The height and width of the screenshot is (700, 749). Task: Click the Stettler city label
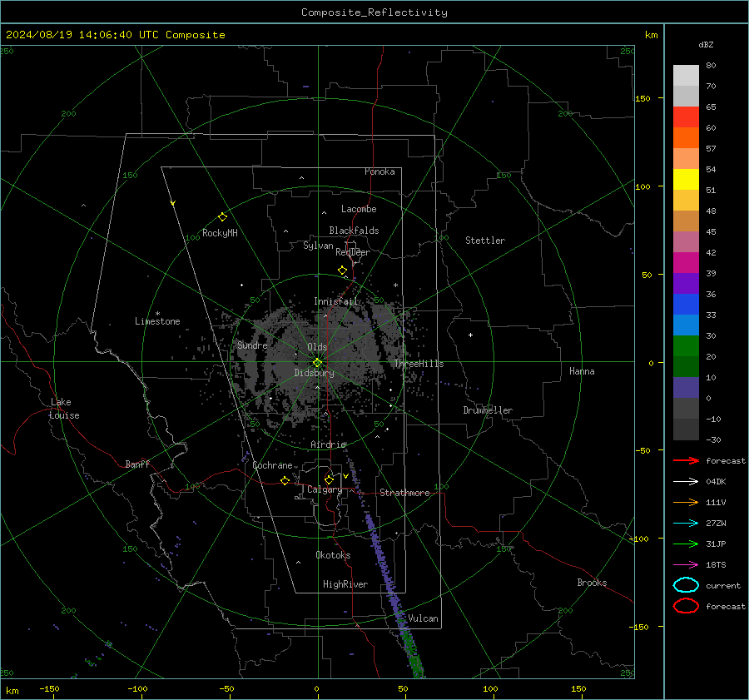[485, 241]
